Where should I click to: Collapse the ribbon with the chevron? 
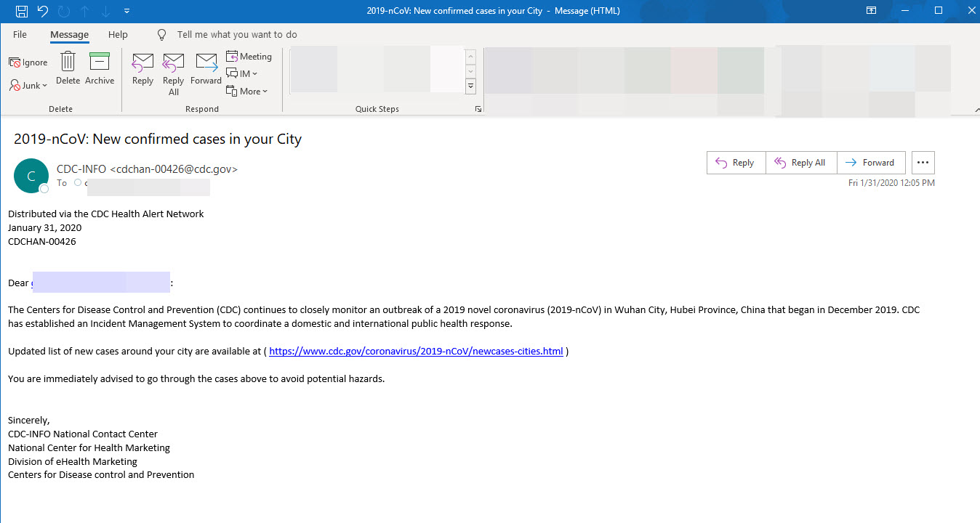(x=976, y=109)
